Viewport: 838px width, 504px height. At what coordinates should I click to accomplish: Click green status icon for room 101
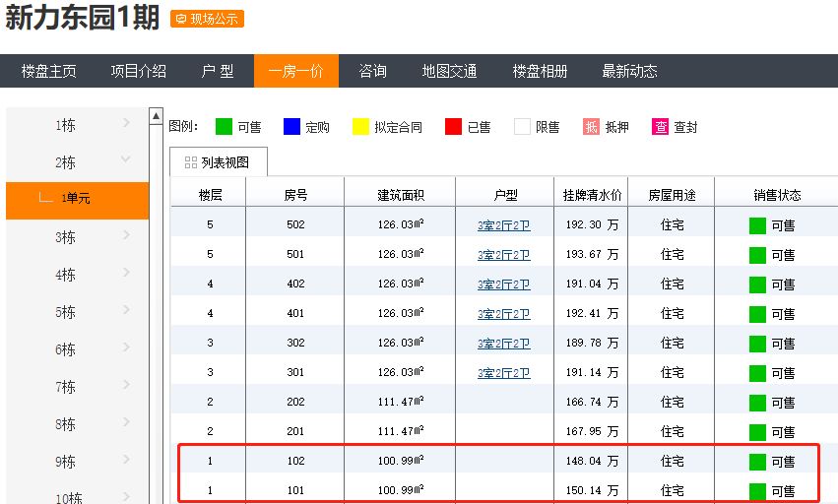coord(757,491)
